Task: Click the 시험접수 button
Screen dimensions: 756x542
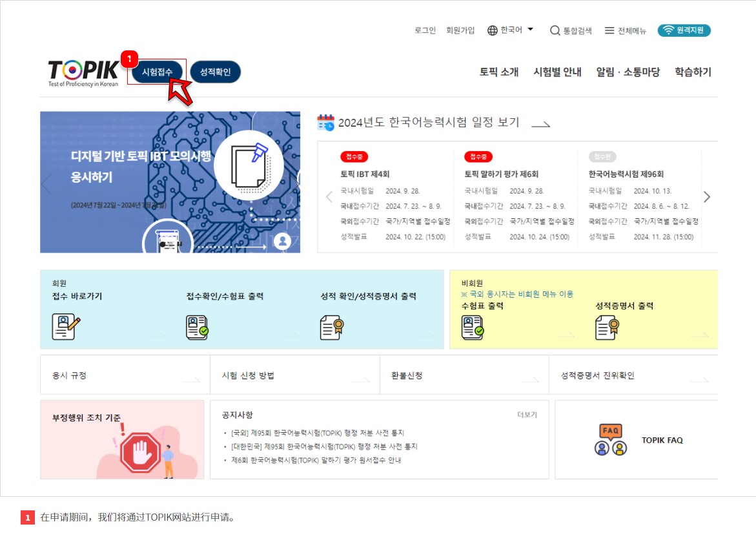Action: [x=157, y=72]
